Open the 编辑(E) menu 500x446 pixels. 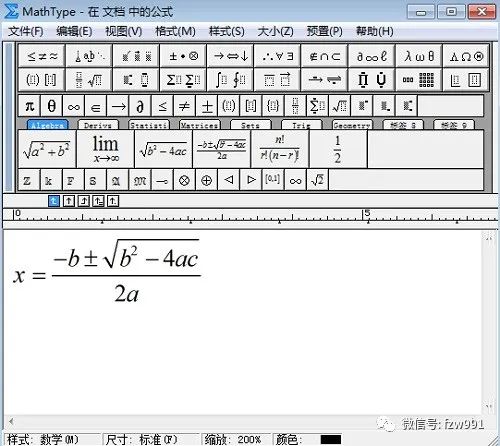[74, 32]
